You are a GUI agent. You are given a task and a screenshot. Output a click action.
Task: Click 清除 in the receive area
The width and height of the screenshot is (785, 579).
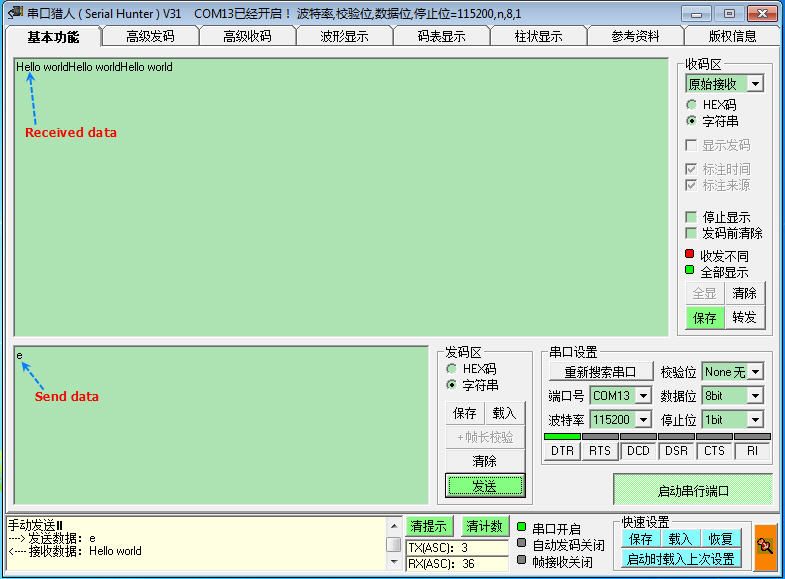(744, 293)
